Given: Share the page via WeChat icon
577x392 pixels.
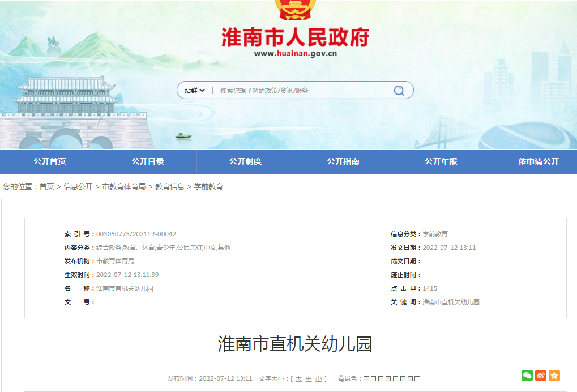Looking at the screenshot, I should coord(527,376).
